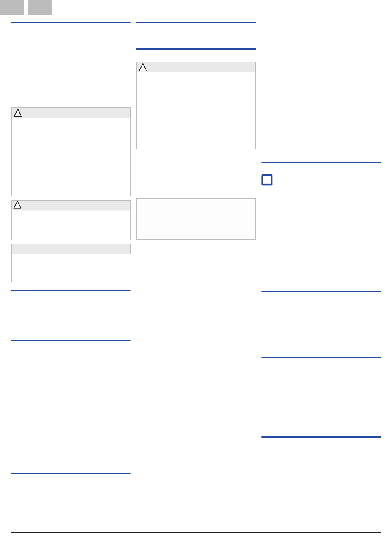Image resolution: width=392 pixels, height=555 pixels.
Task: Click the blue square icon in the right column
Action: pos(267,180)
